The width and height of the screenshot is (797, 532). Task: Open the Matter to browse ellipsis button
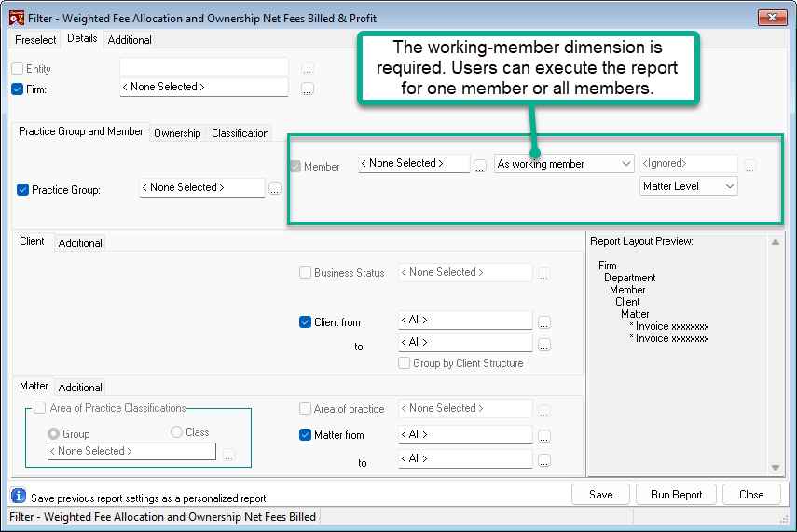point(543,460)
